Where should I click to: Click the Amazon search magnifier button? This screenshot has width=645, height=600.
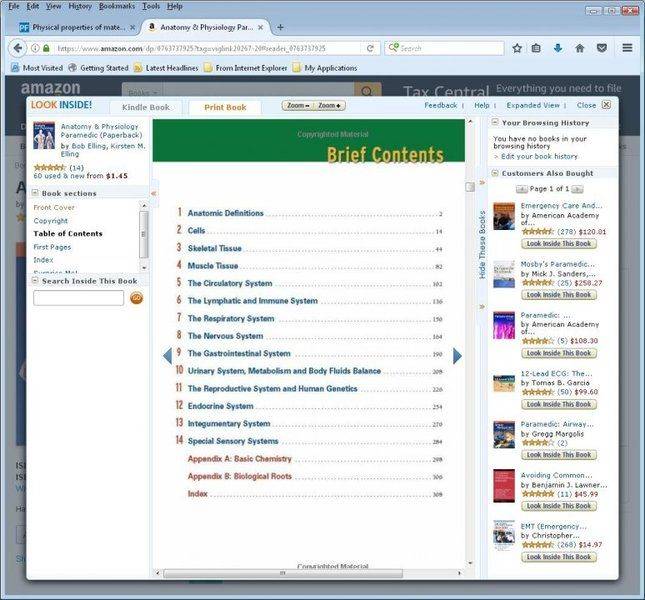point(367,91)
